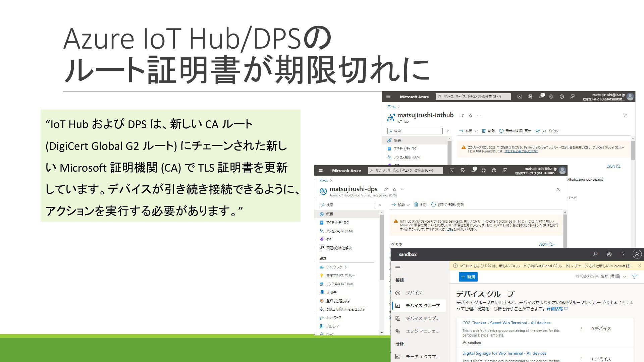Favorite matsujirushi-iothub with the star icon

[471, 115]
